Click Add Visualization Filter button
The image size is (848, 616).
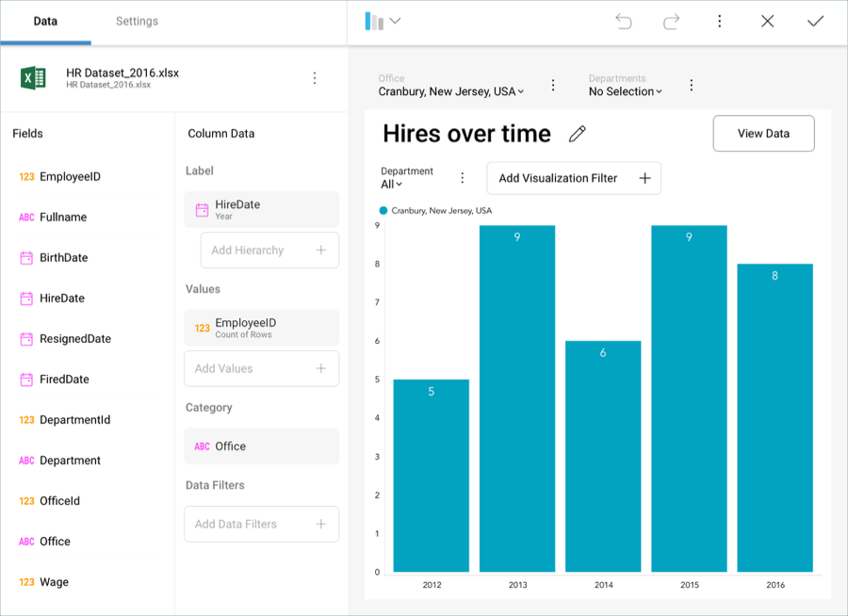(x=573, y=178)
